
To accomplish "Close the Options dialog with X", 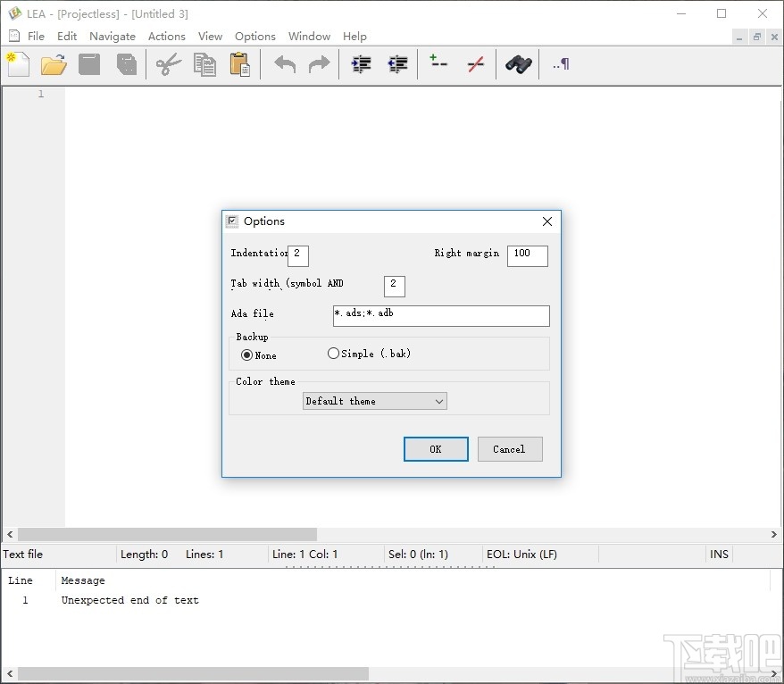I will point(547,221).
